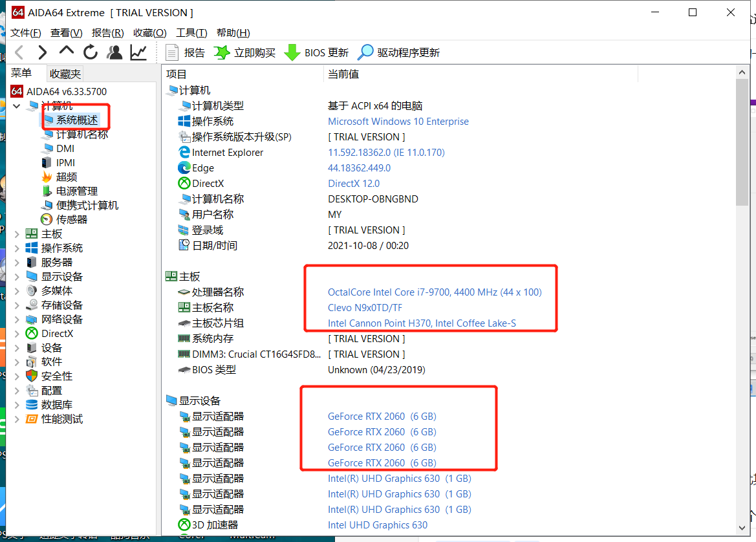Expand the 网络设备 tree node

pyautogui.click(x=17, y=320)
